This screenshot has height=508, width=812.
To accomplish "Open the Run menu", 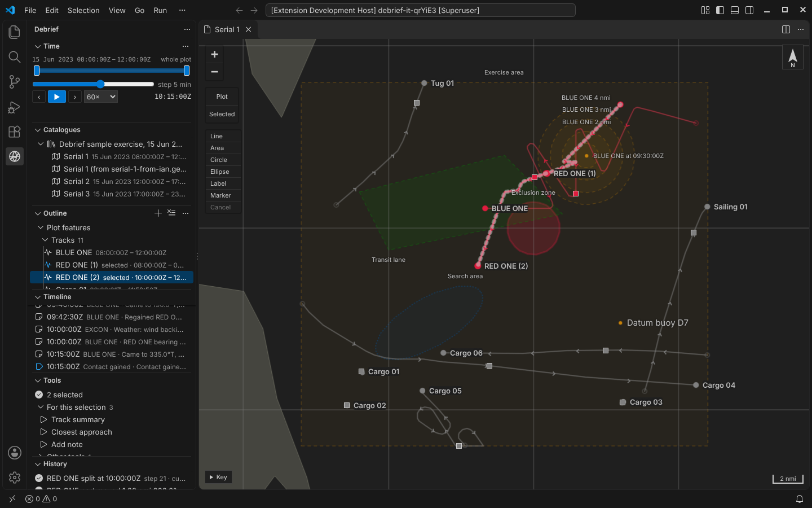I will [160, 10].
